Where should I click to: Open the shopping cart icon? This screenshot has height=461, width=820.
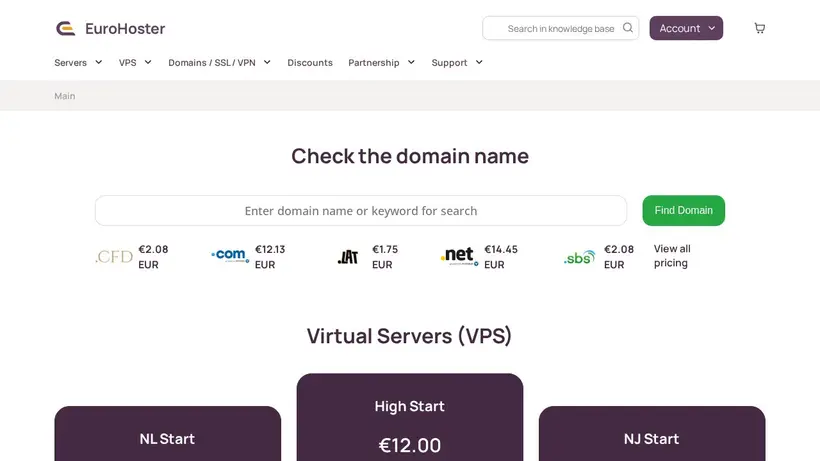click(x=760, y=28)
